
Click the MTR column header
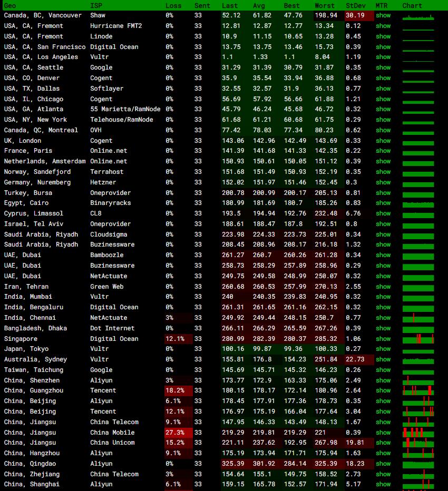click(x=382, y=6)
